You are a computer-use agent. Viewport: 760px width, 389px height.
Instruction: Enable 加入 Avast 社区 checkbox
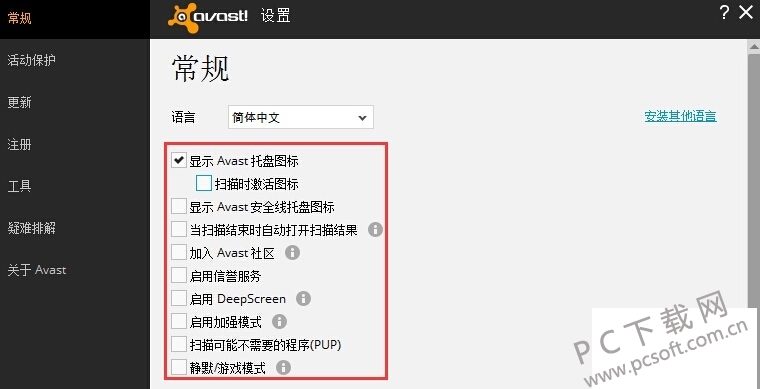[x=179, y=252]
